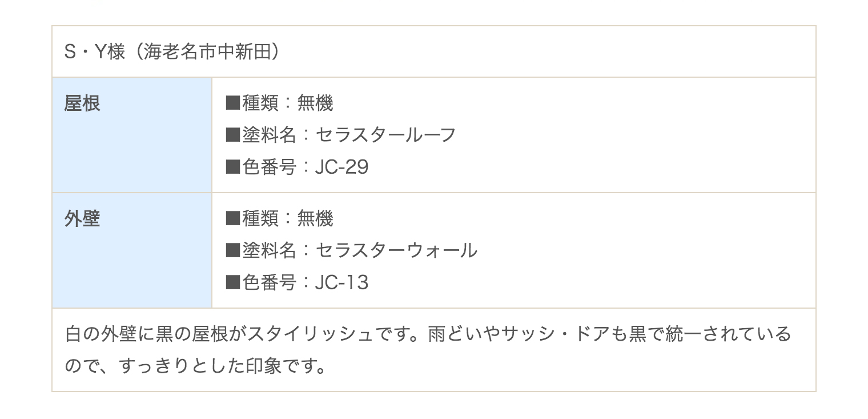Click the square bullet before 色番号:JC-13
Viewport: 868px width, 419px height.
pyautogui.click(x=233, y=283)
